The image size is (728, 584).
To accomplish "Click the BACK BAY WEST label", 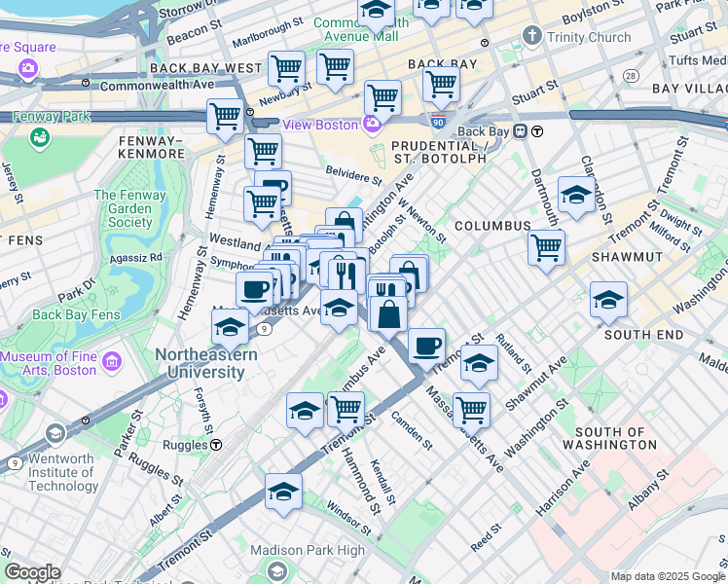I will [205, 68].
